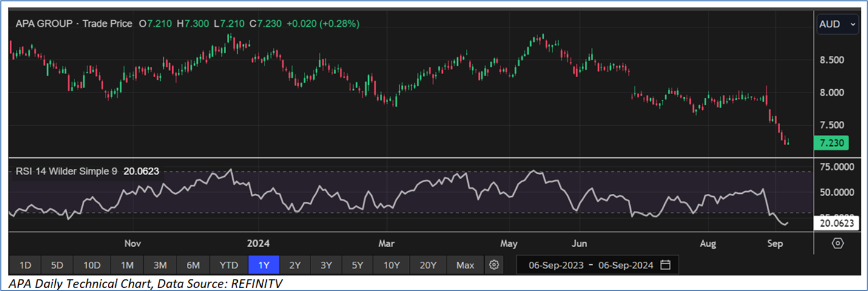The width and height of the screenshot is (868, 291).
Task: Select the YTD time range
Action: click(229, 265)
